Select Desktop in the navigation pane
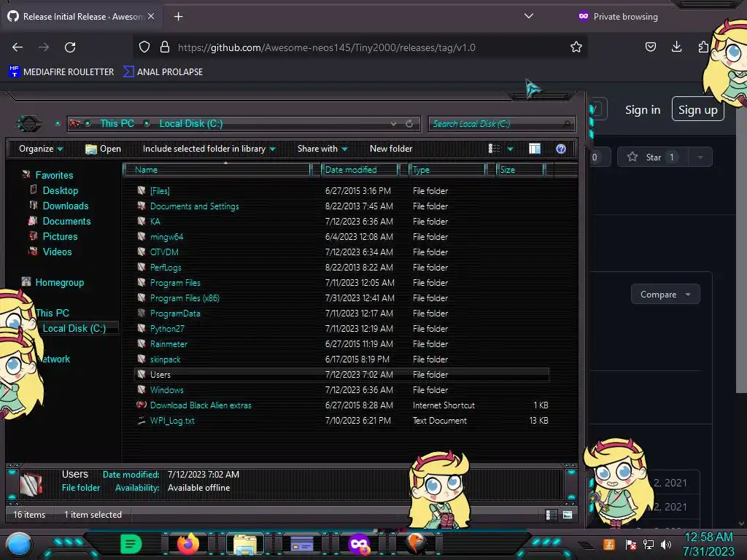The height and width of the screenshot is (560, 747). (x=60, y=190)
